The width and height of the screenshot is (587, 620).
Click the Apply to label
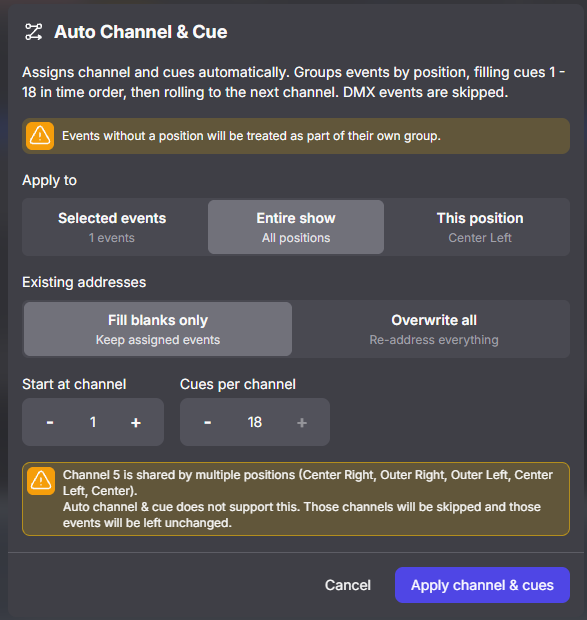49,180
